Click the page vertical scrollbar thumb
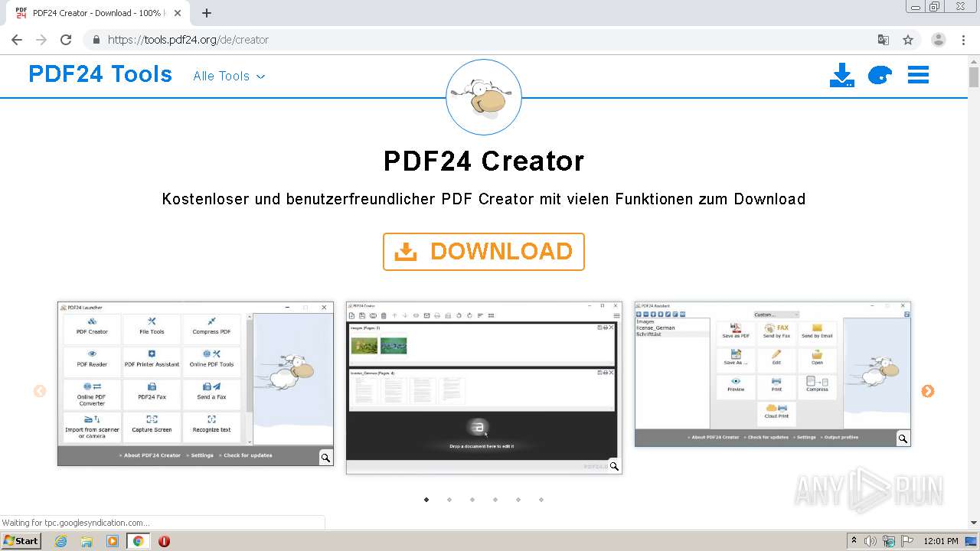 pyautogui.click(x=974, y=77)
